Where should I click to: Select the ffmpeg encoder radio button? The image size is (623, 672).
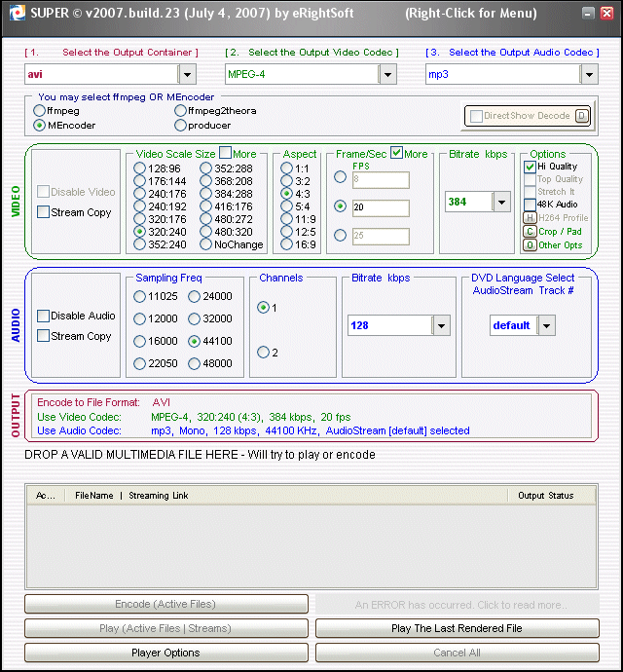tap(39, 111)
